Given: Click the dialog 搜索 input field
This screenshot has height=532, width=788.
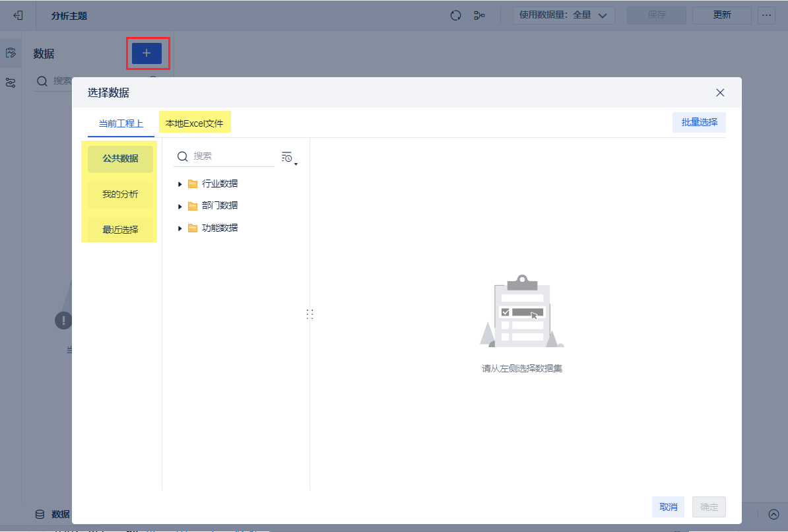Looking at the screenshot, I should tap(224, 156).
